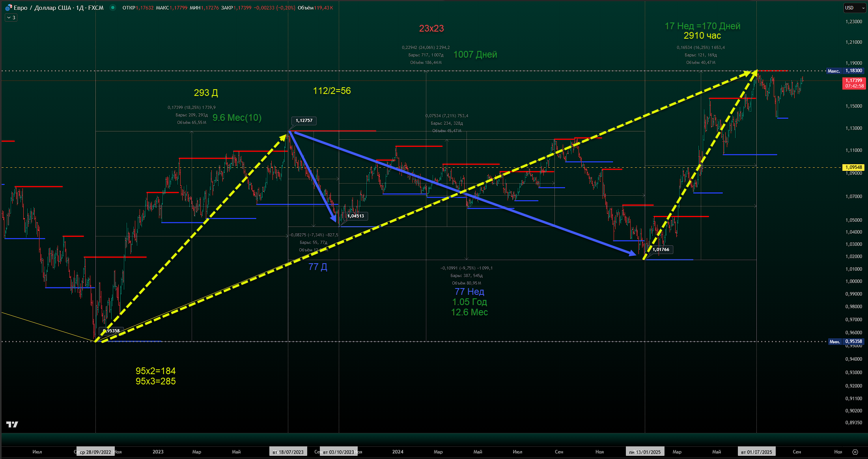Screen dimensions: 868x459
Task: Click the yellow 1,09548 price level label
Action: [853, 167]
